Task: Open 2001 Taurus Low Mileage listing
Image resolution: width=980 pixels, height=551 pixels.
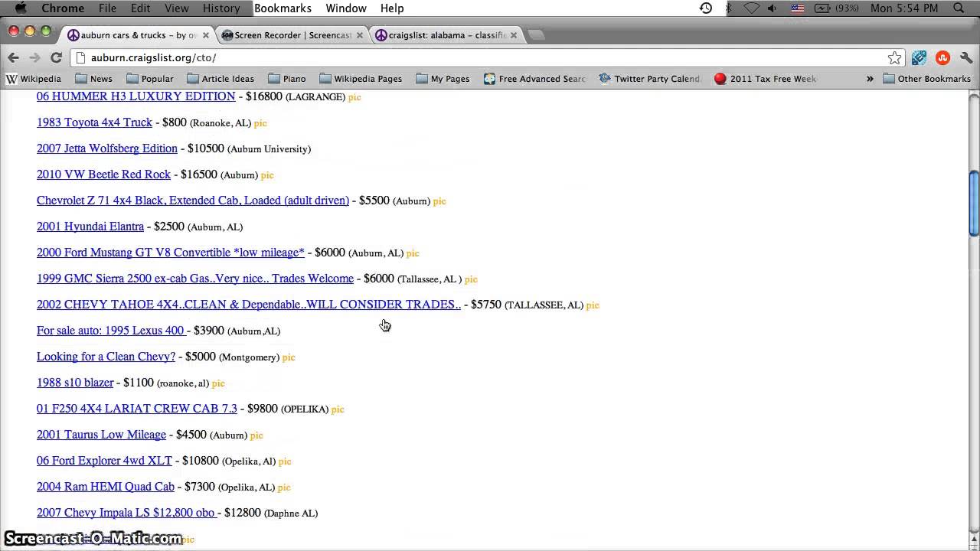Action: click(x=101, y=435)
